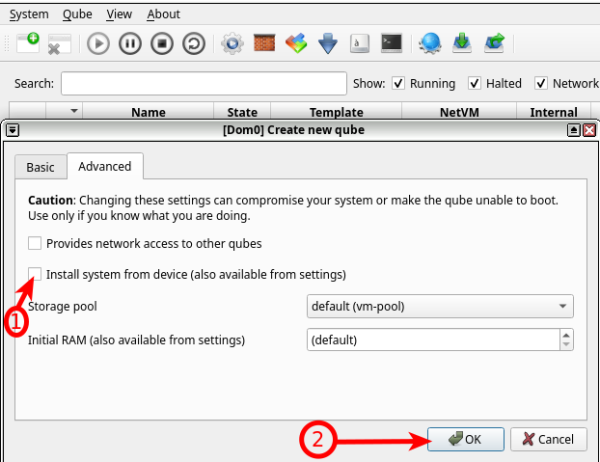Screen dimensions: 600x462
Task: Click the Search input field
Action: point(203,83)
